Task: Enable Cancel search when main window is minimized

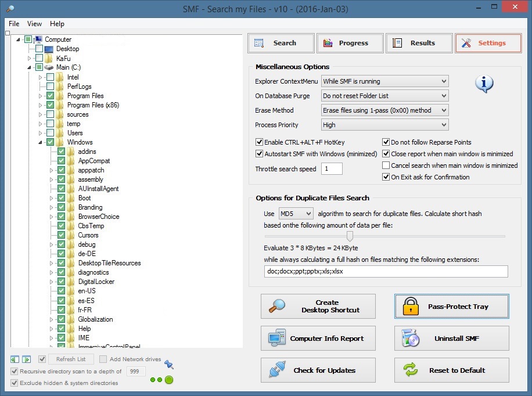Action: tap(386, 165)
